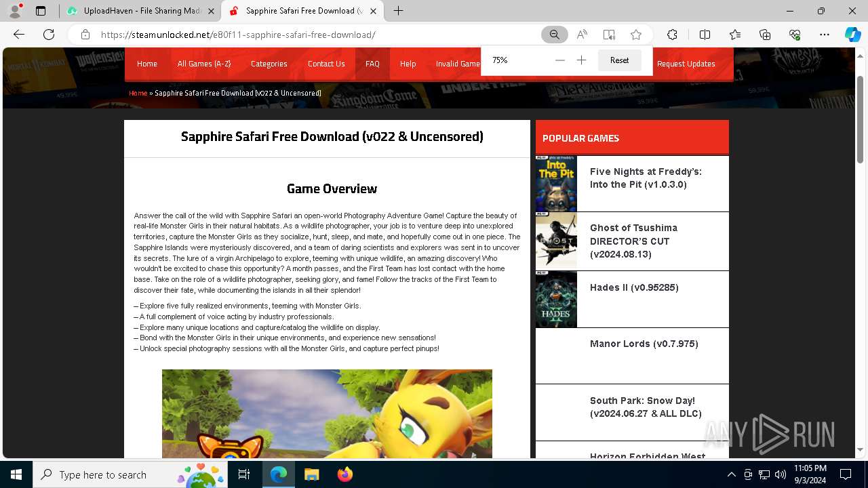Open Ghost of Tsushima DIRECTOR'S CUT link

click(x=633, y=241)
